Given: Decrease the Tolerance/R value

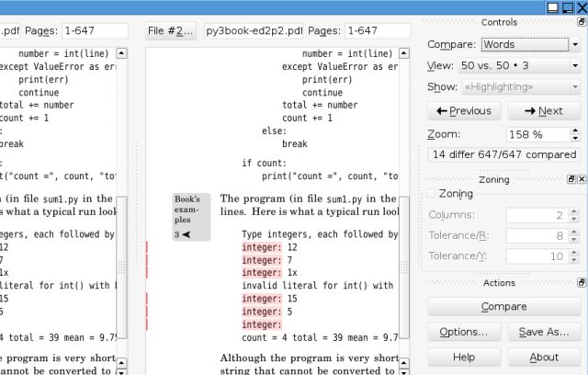Looking at the screenshot, I should [x=573, y=239].
